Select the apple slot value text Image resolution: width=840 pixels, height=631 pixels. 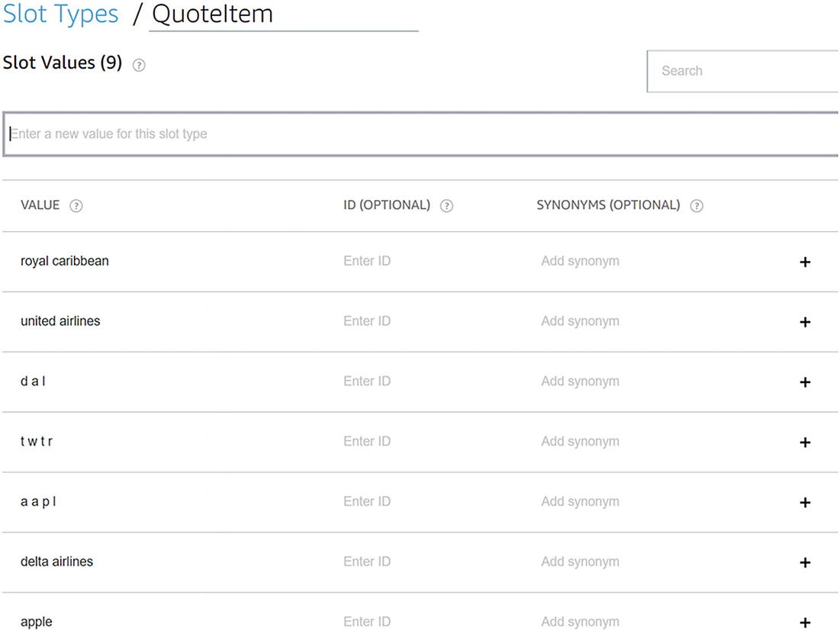[x=37, y=622]
